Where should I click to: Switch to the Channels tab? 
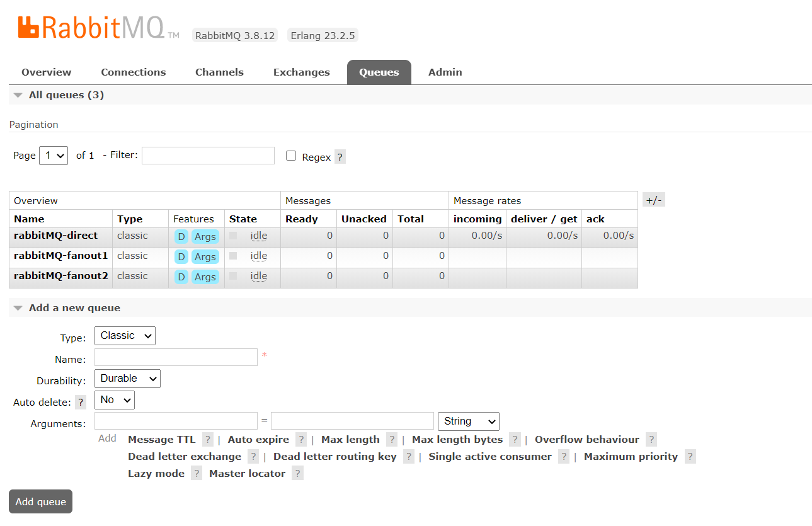pyautogui.click(x=219, y=72)
